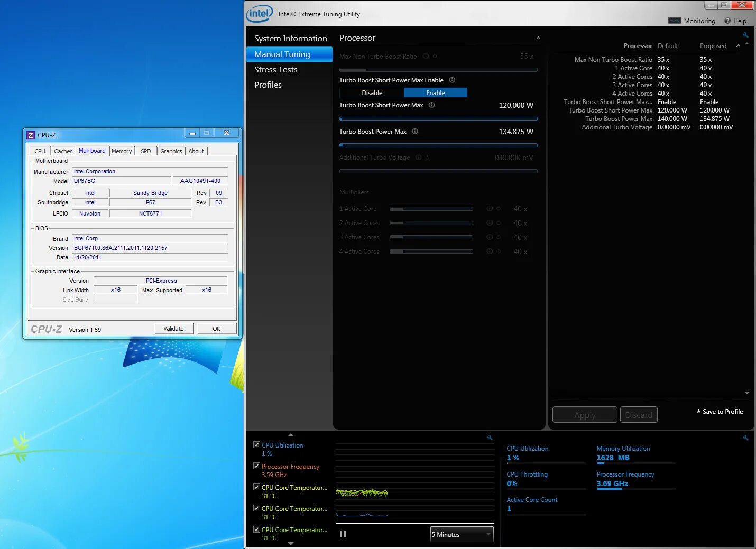
Task: Click the Model field DP67BG in CPU-Z
Action: point(121,181)
